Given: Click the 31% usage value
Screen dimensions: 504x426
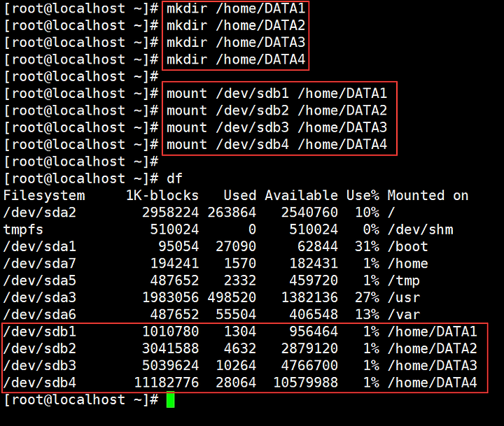Looking at the screenshot, I should 367,247.
